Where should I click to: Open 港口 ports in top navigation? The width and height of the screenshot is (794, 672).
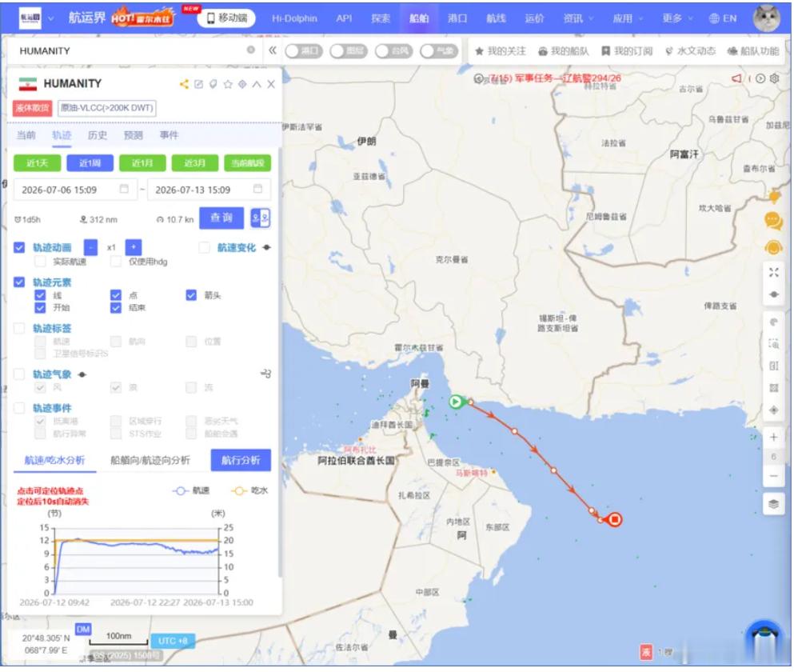(457, 18)
